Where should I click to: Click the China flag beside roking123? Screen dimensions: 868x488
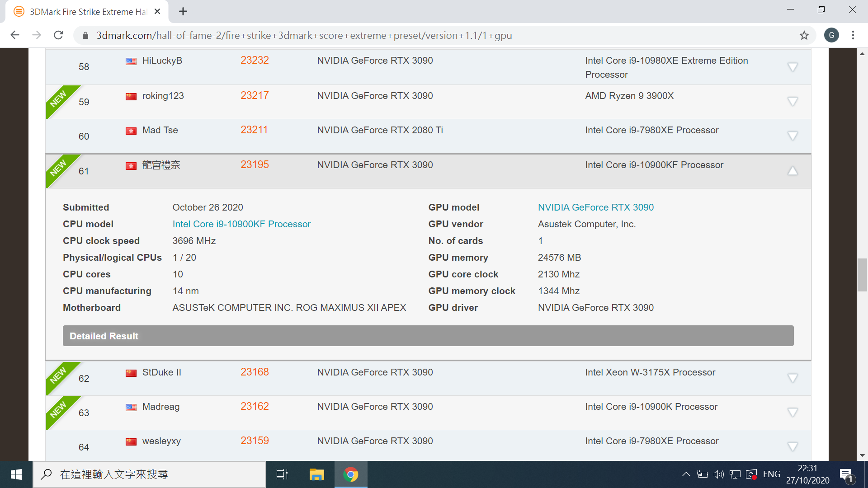click(x=131, y=96)
